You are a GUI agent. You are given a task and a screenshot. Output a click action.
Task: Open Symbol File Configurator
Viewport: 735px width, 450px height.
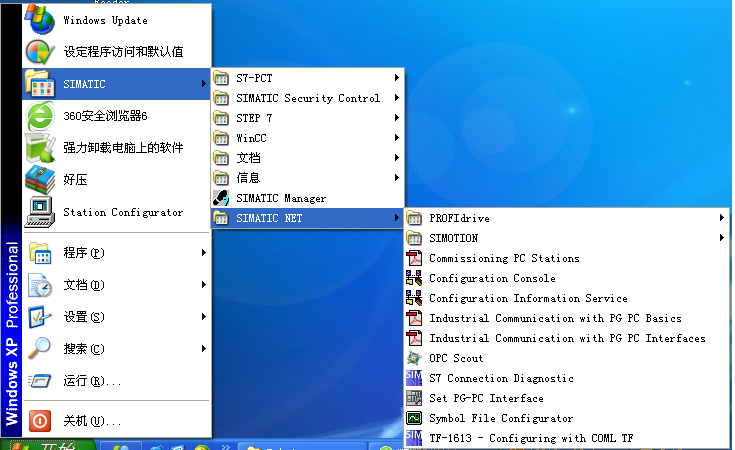pos(567,418)
